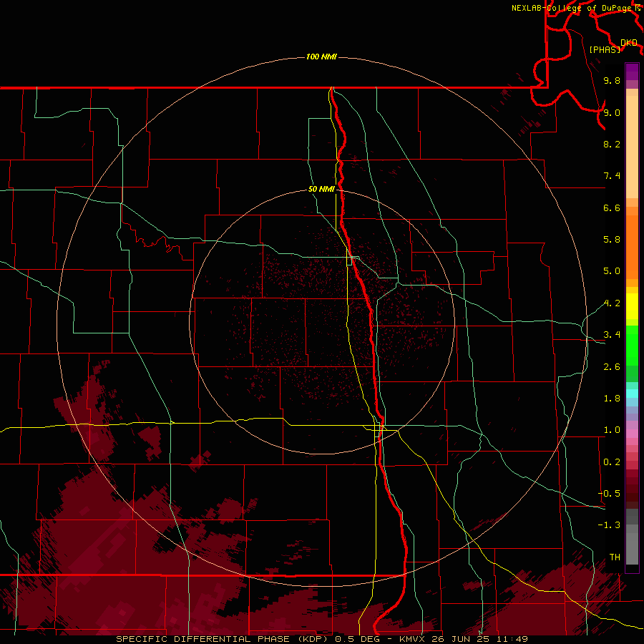Click the TH label near the gray band

pos(615,557)
